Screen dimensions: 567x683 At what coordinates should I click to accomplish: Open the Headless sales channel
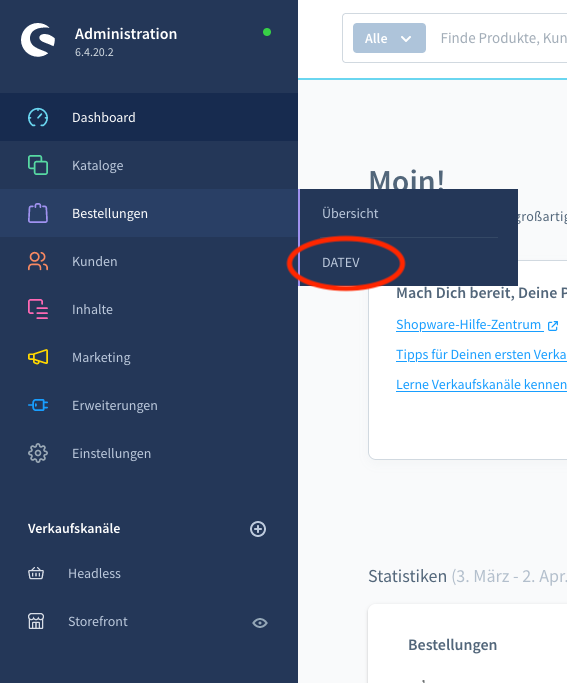pos(94,573)
